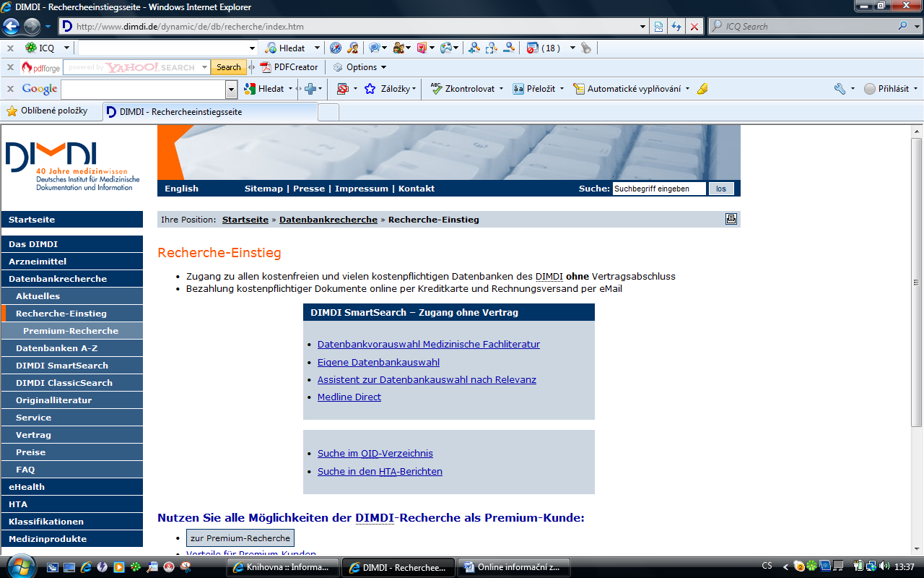Switch to Online informační z... taskbar window
Image resolution: width=924 pixels, height=578 pixels.
[514, 567]
